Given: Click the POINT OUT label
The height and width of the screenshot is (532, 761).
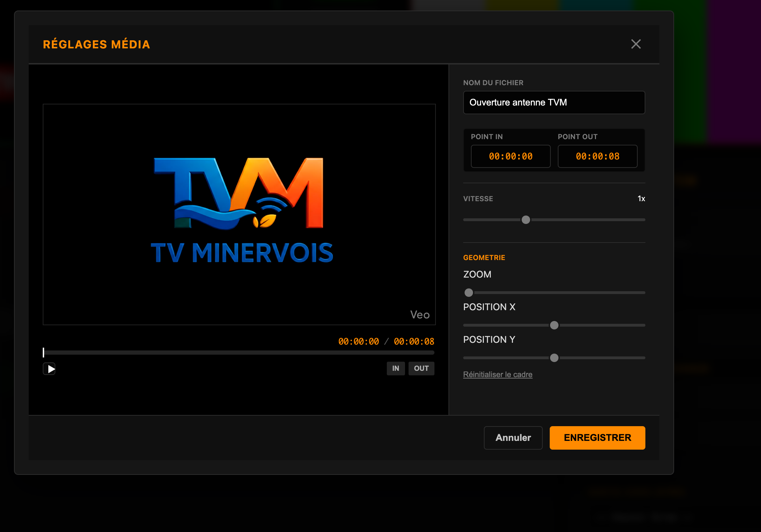Looking at the screenshot, I should pyautogui.click(x=577, y=137).
